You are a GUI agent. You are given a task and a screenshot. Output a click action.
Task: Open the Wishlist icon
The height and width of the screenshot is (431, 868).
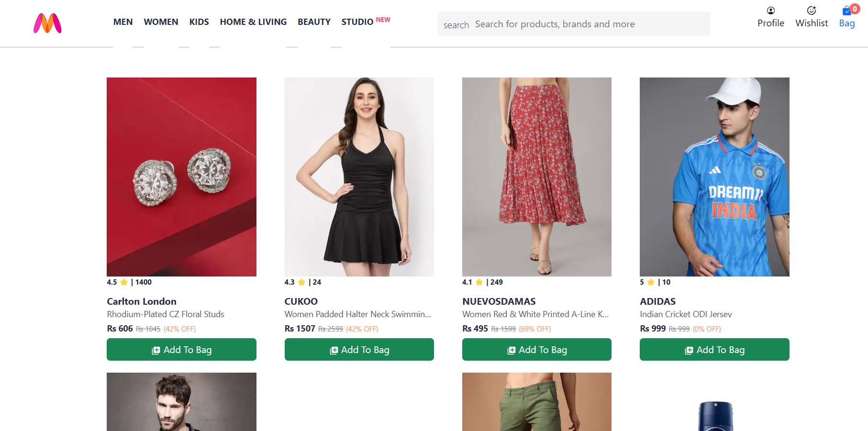811,10
